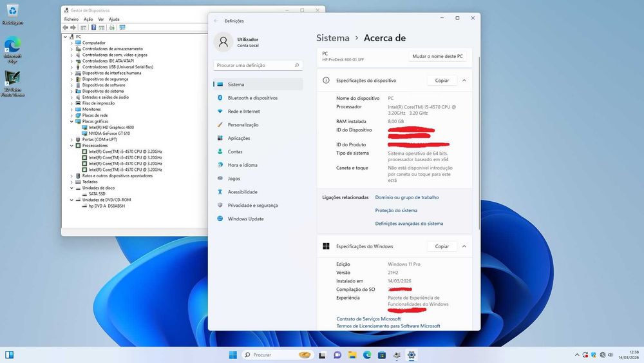Open the 3D Vision Photo Viewer desktop icon
Viewport: 644px width, 363px height.
[x=12, y=84]
